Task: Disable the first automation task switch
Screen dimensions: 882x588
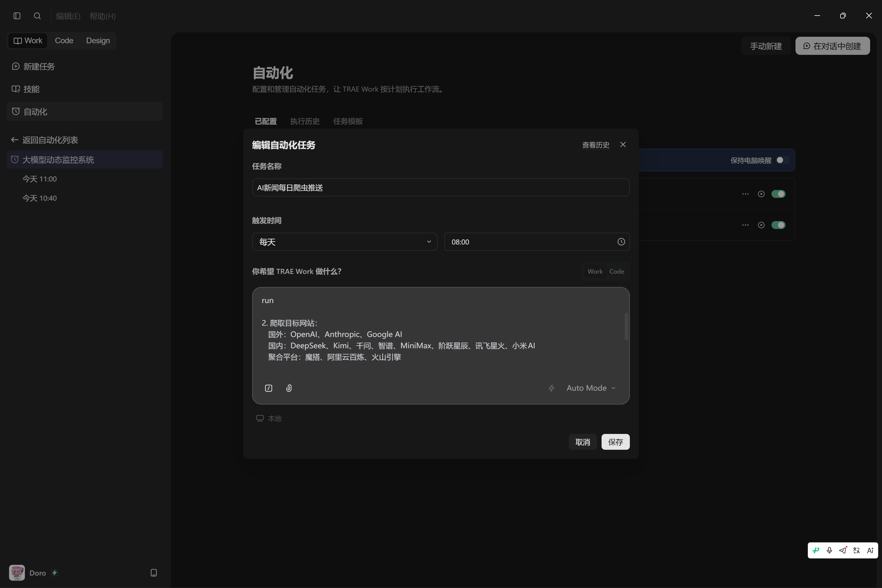Action: pos(779,194)
